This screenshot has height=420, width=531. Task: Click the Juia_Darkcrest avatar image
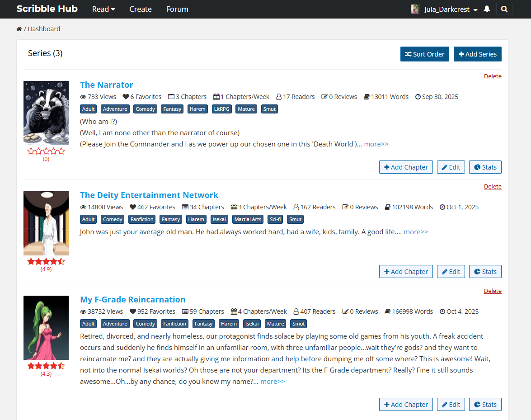click(415, 9)
